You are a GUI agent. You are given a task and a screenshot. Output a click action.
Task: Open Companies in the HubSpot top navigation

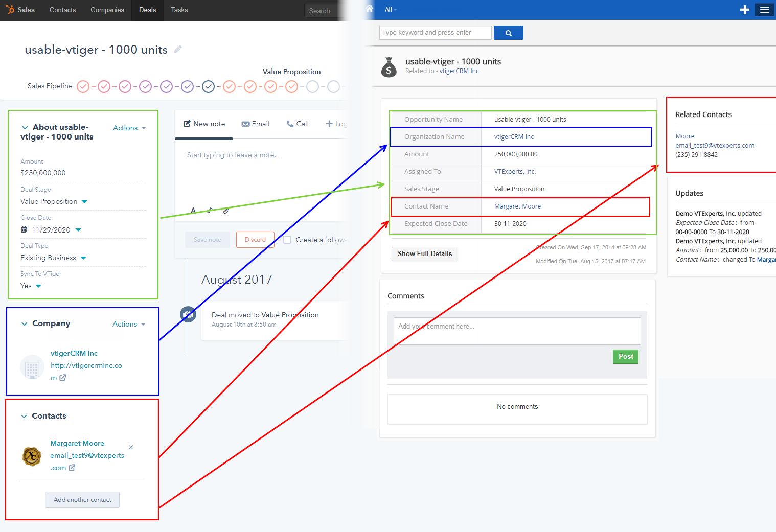pyautogui.click(x=107, y=10)
